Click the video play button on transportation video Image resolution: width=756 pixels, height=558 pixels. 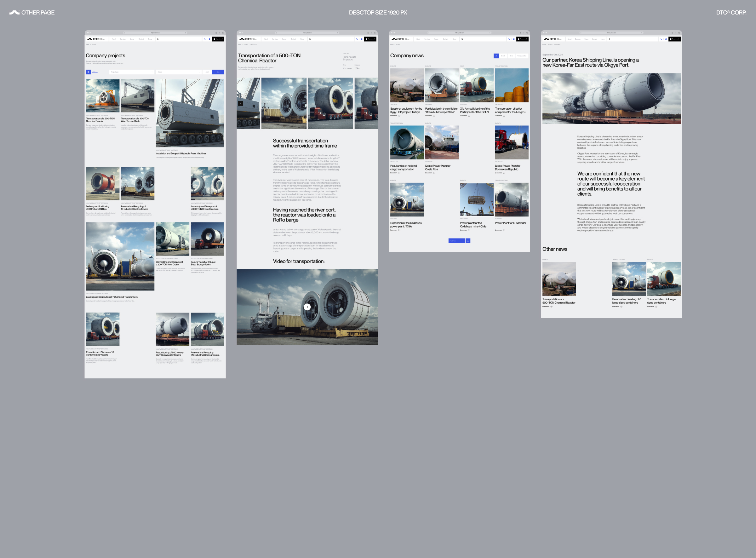coord(307,307)
